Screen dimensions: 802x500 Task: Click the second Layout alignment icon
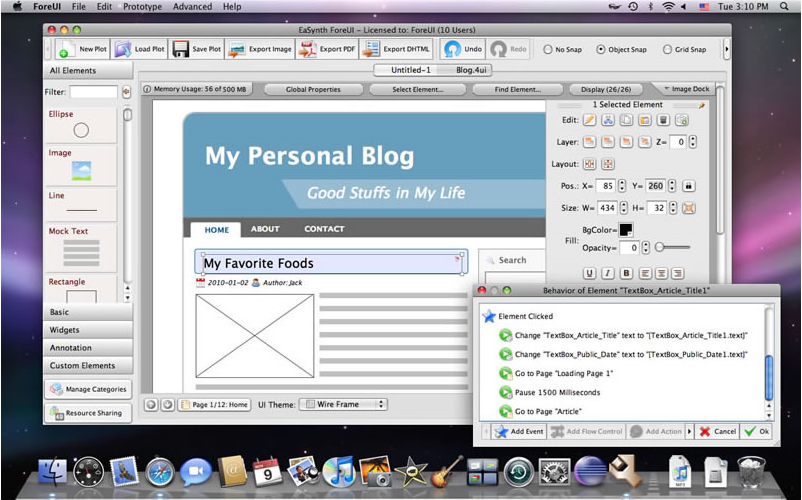coord(608,164)
